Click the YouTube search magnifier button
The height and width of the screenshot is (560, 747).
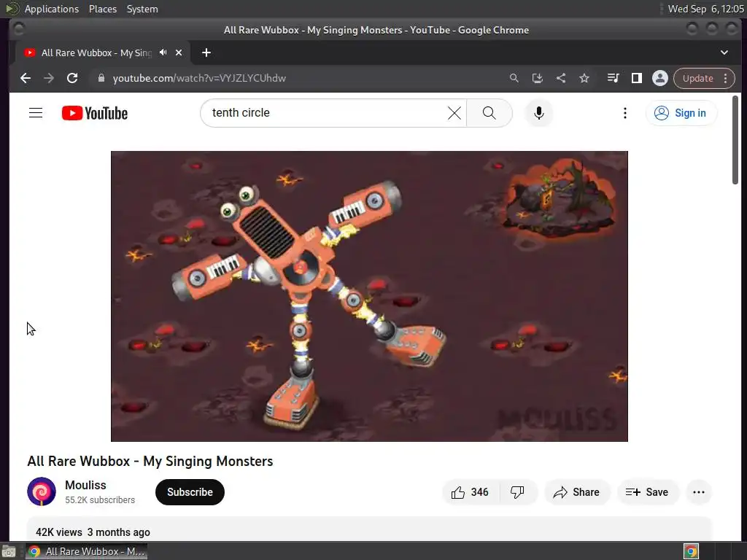pos(489,113)
